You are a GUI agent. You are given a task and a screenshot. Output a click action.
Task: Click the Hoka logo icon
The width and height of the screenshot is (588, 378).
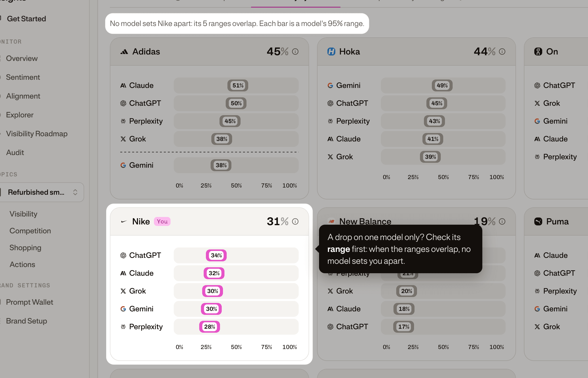click(331, 52)
